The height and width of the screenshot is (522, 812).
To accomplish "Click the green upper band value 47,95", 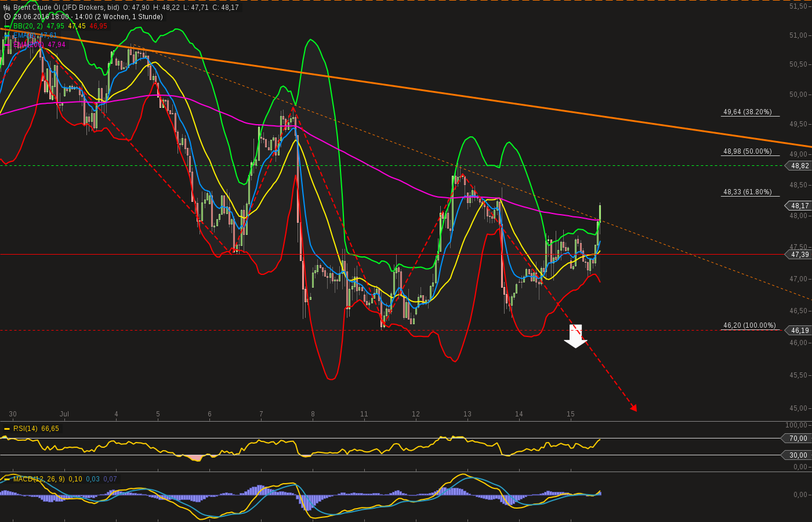I will point(56,26).
